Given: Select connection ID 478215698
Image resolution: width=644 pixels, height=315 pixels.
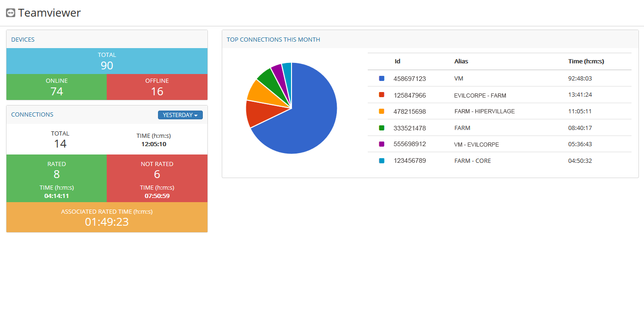Looking at the screenshot, I should (410, 111).
